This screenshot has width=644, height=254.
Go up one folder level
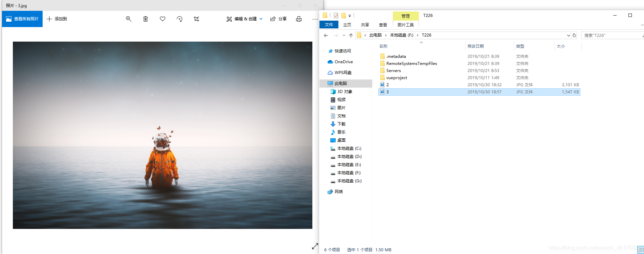(x=351, y=35)
